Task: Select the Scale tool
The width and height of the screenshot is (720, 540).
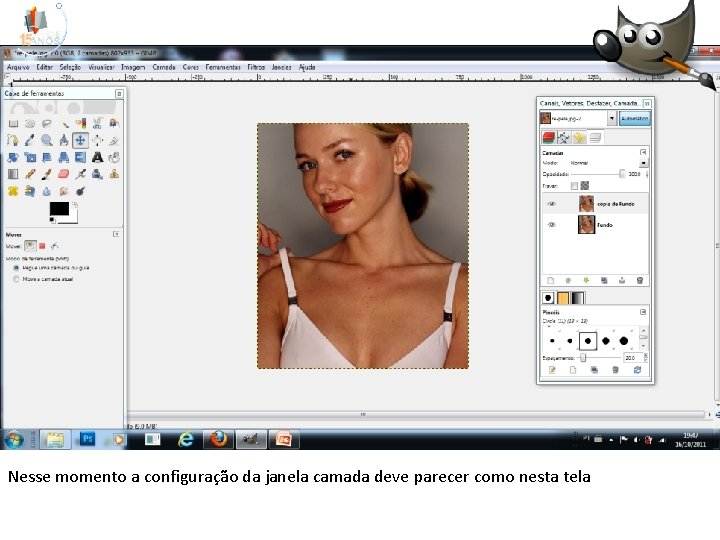Action: (x=30, y=158)
